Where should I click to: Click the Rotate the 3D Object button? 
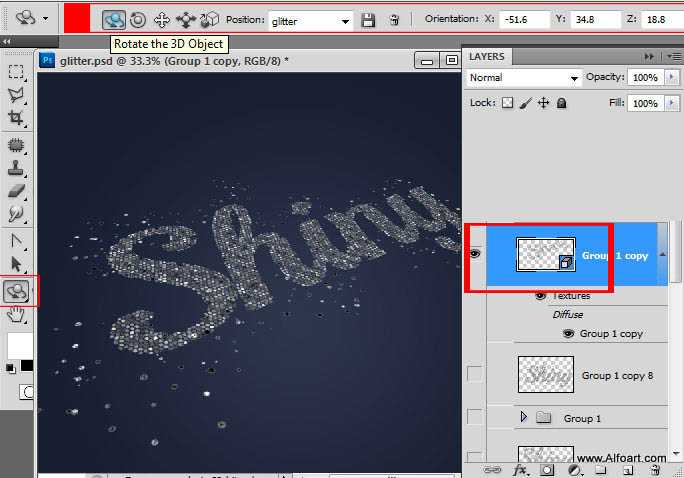(x=114, y=20)
